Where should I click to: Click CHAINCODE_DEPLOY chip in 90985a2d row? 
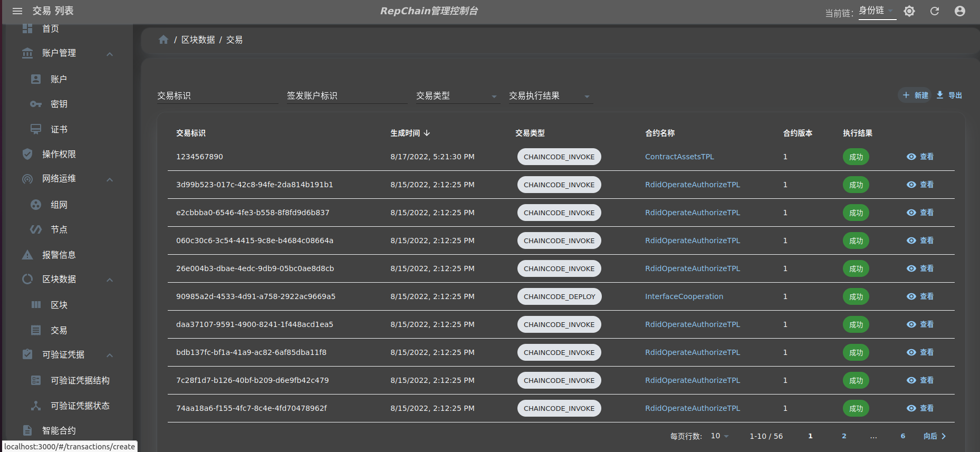point(560,296)
